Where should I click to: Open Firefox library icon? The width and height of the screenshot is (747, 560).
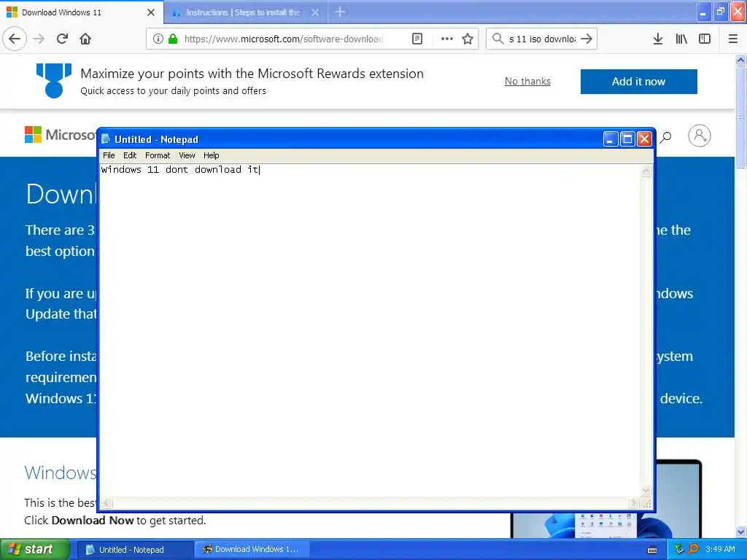[x=681, y=39]
